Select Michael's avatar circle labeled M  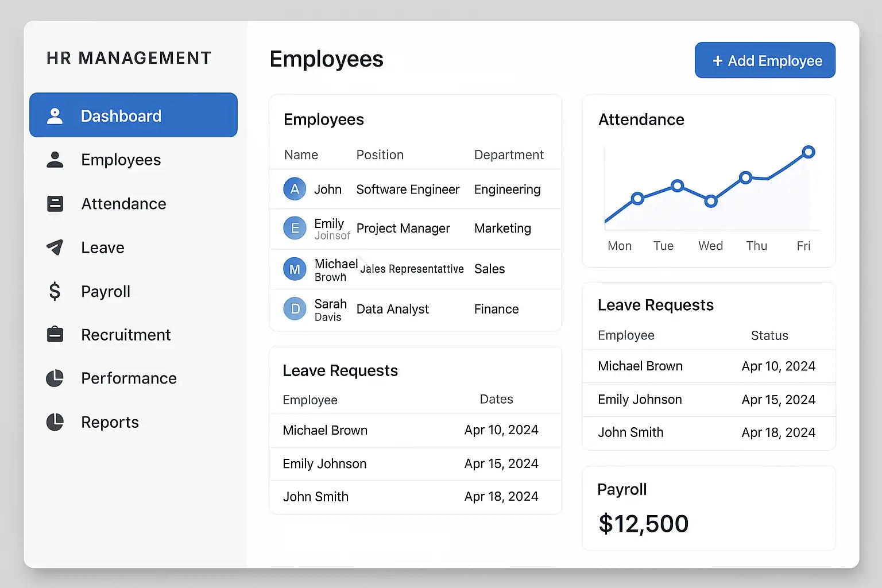click(x=295, y=269)
